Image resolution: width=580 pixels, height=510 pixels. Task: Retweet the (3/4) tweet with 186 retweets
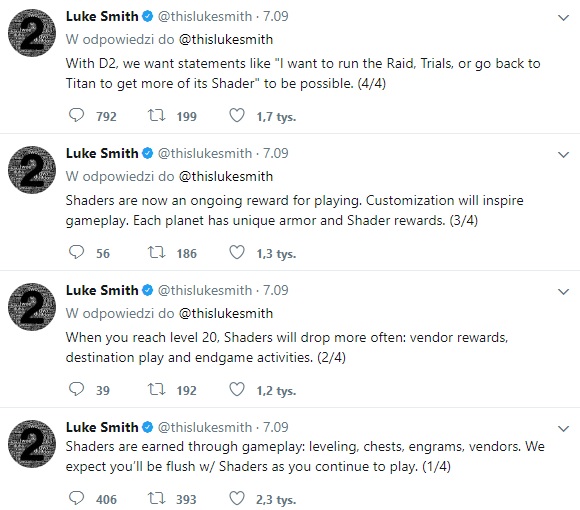(x=156, y=252)
